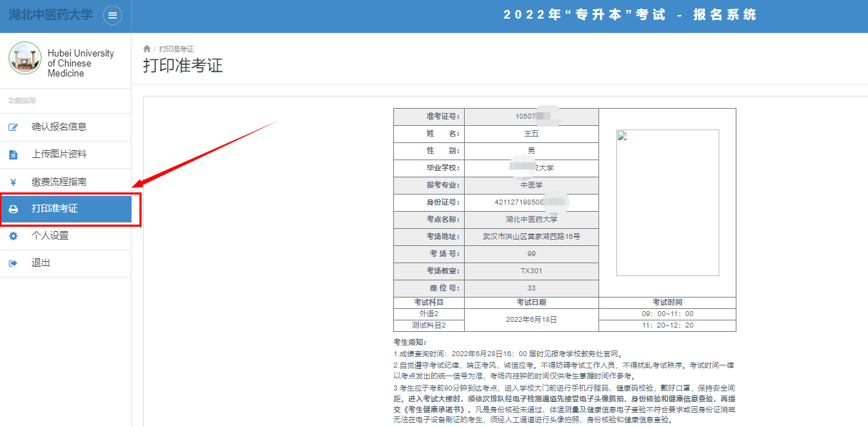Viewport: 868px width, 427px height.
Task: Select the name value 王五 in the table
Action: (x=531, y=134)
